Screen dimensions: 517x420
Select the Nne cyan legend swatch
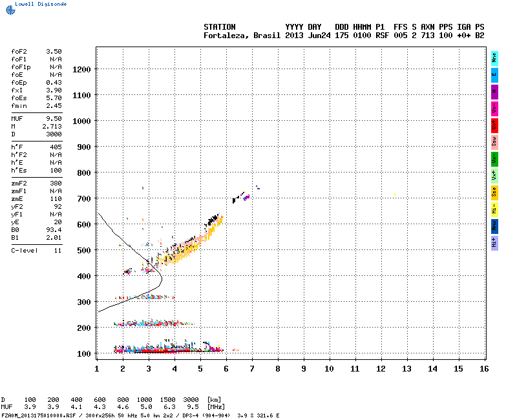[x=494, y=59]
